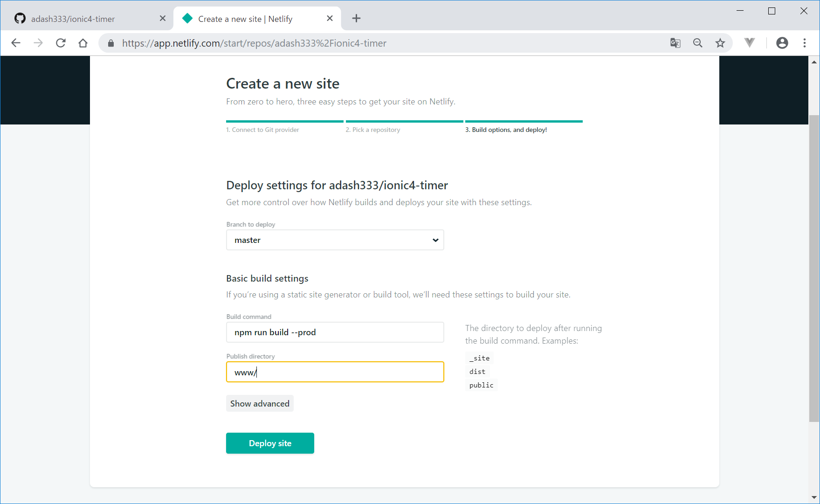Click the browser back arrow icon
This screenshot has height=504, width=820.
[16, 43]
